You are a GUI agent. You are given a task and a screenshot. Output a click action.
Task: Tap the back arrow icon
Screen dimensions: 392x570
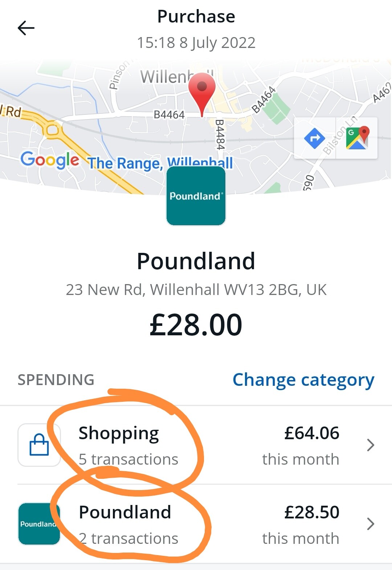[x=26, y=28]
